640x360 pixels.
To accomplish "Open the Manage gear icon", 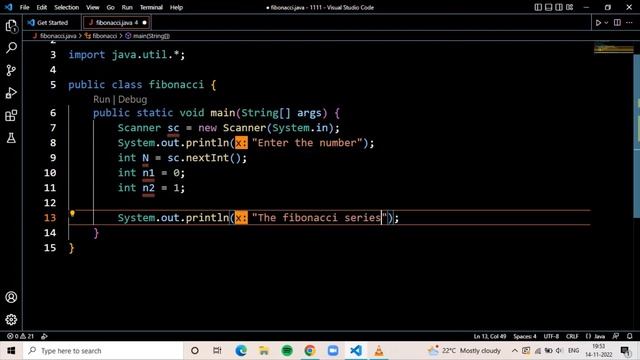I will 11,319.
